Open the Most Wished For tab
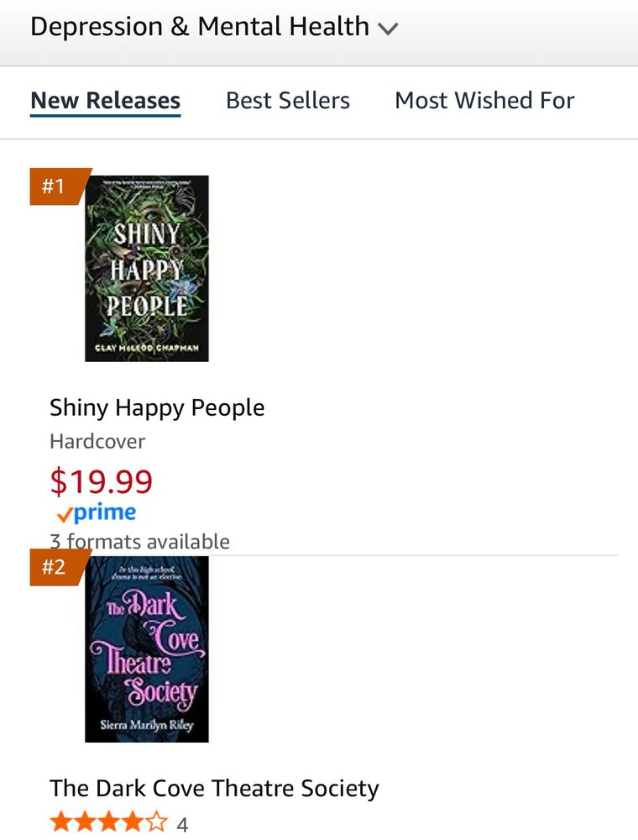This screenshot has width=638, height=840. (x=484, y=100)
